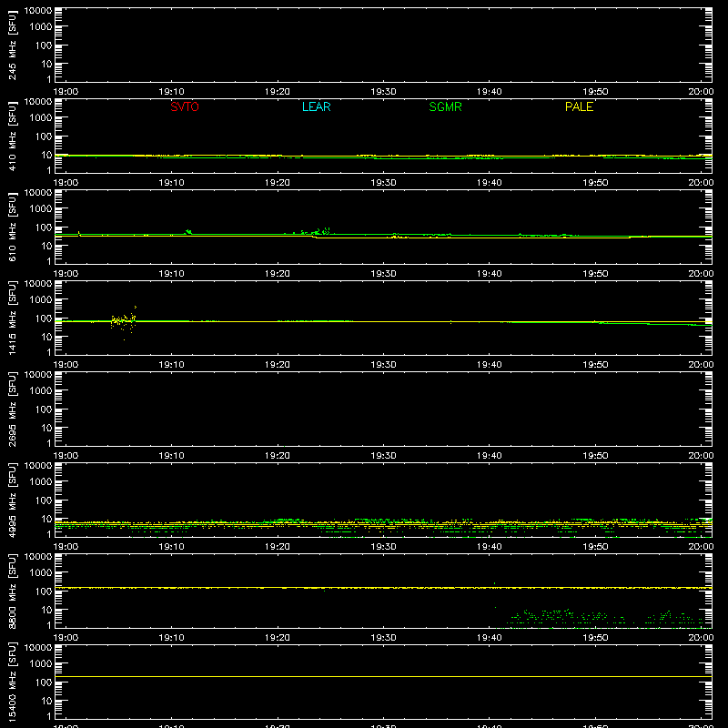This screenshot has height=728, width=728.
Task: Select the 1415 MHz [SFU] axis label
Action: pyautogui.click(x=12, y=318)
